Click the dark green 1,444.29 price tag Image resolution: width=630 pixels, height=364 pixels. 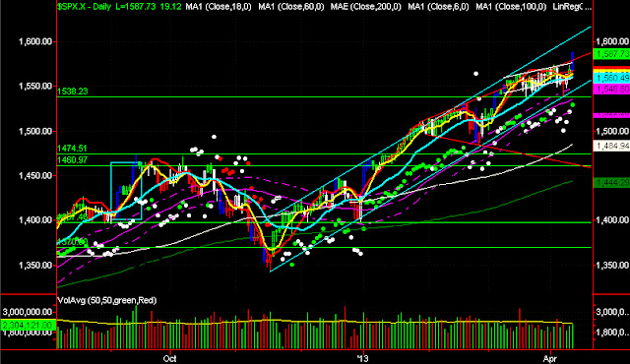pyautogui.click(x=612, y=183)
